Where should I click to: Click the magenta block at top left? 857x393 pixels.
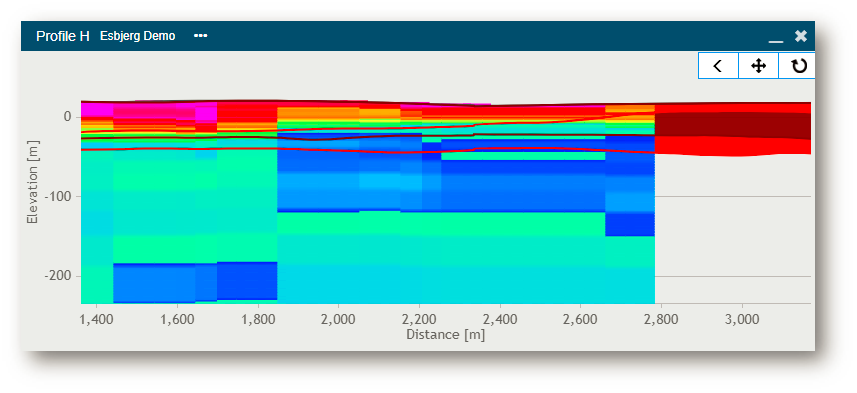point(97,109)
